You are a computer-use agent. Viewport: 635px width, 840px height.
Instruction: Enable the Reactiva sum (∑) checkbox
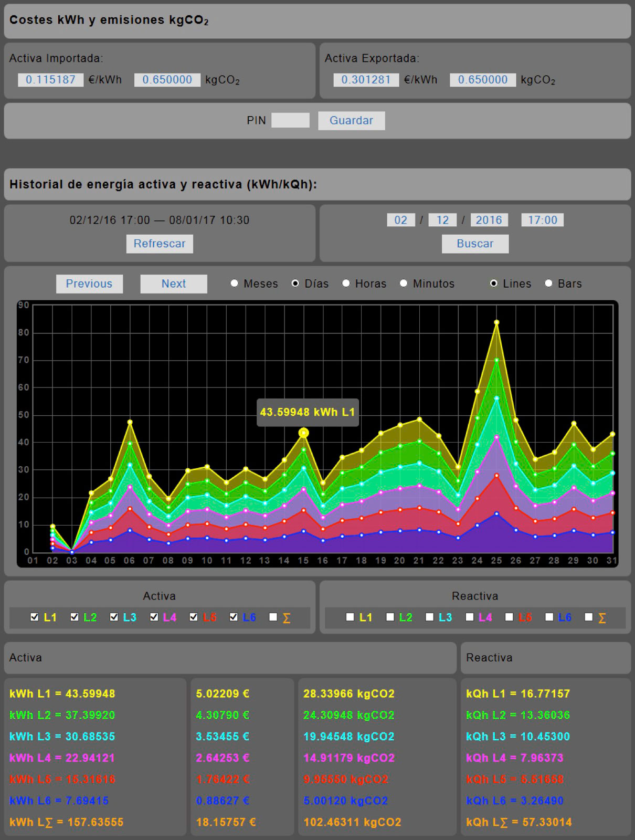[x=589, y=617]
